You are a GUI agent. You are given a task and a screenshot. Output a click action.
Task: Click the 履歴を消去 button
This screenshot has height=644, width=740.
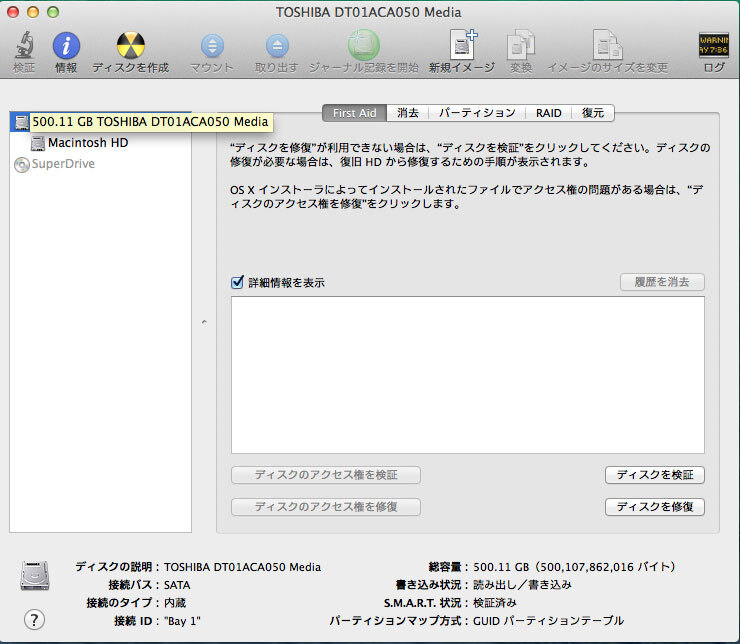coord(662,282)
